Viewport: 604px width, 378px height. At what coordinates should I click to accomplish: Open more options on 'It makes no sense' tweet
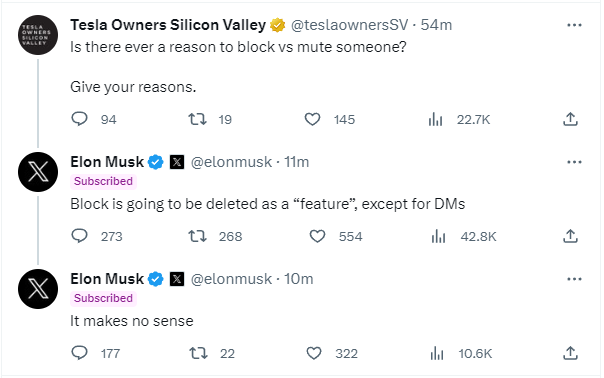(574, 279)
